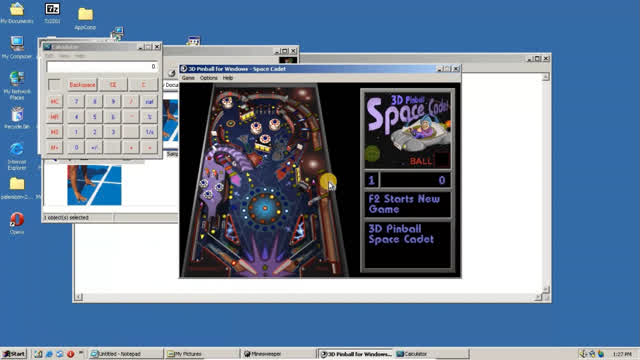The width and height of the screenshot is (640, 360).
Task: Launch Opera browser from desktop
Action: pos(17,223)
